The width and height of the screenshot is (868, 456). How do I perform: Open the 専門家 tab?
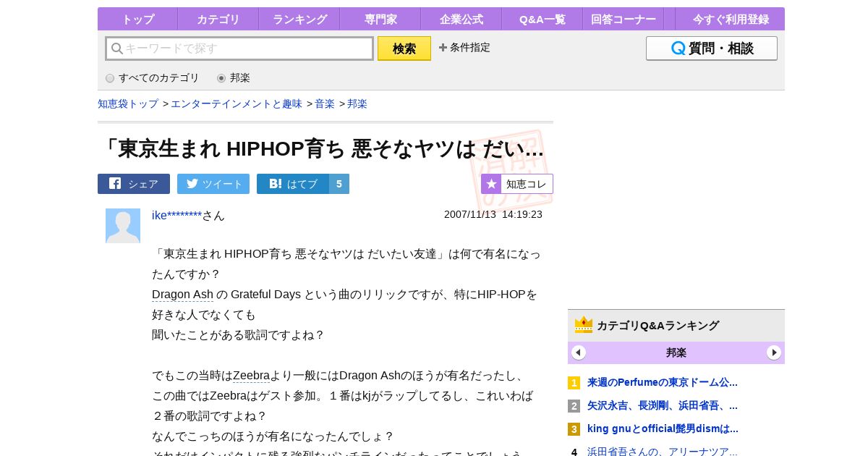(x=380, y=20)
